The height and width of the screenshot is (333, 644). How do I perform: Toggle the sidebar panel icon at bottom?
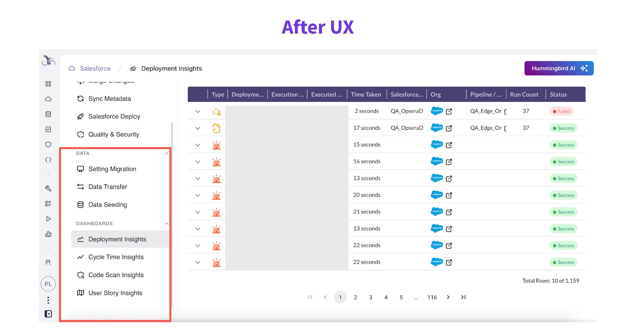click(48, 314)
